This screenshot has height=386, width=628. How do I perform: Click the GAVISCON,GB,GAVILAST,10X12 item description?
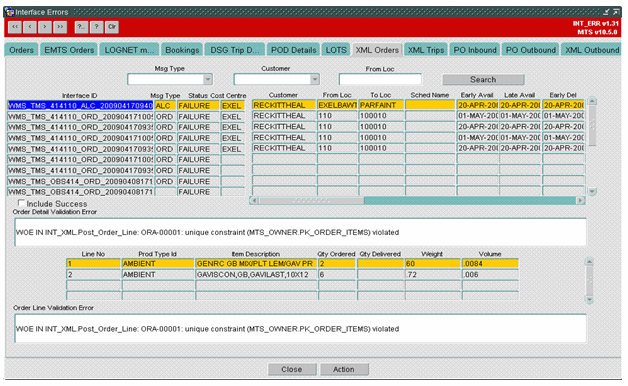pyautogui.click(x=256, y=275)
